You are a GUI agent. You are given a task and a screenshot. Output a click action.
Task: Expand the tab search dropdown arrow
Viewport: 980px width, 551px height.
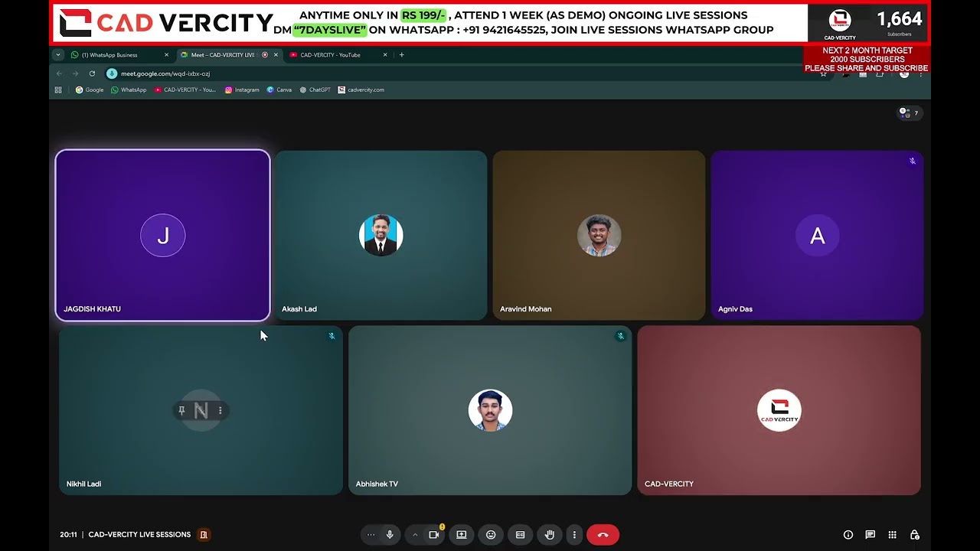[58, 55]
